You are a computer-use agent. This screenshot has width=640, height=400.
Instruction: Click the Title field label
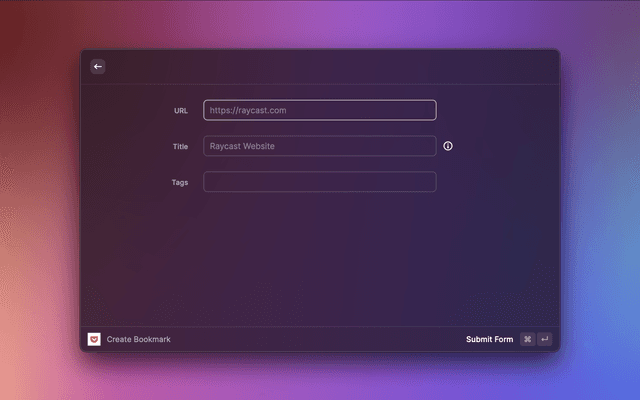(x=180, y=147)
